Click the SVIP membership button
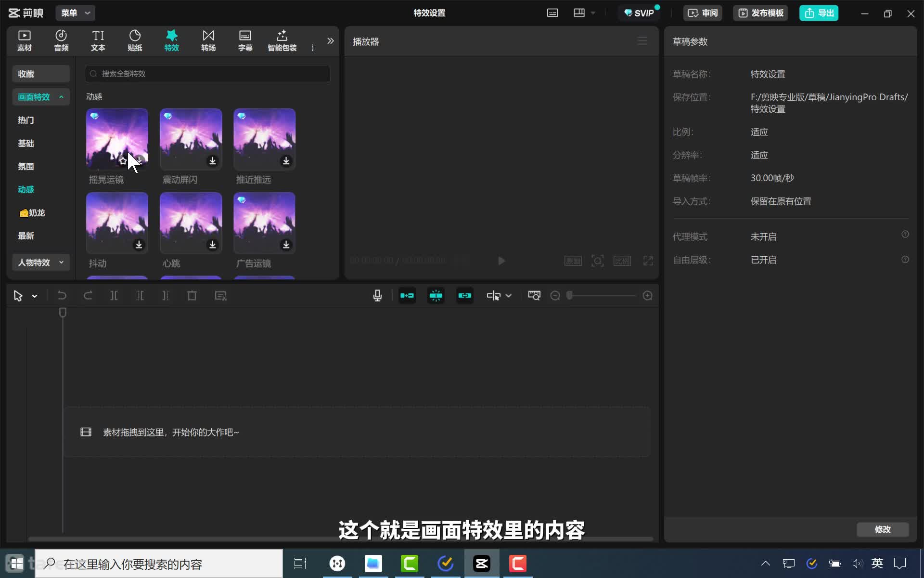Screen dimensions: 924x578 click(639, 13)
